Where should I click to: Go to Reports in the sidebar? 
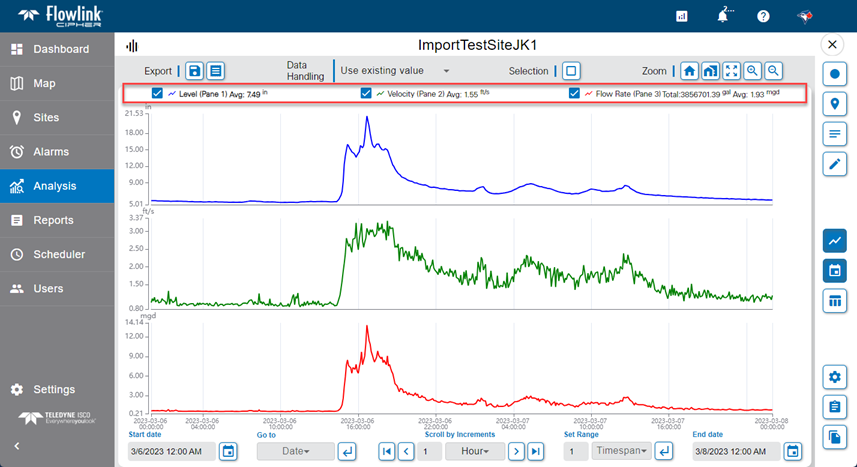tap(57, 220)
